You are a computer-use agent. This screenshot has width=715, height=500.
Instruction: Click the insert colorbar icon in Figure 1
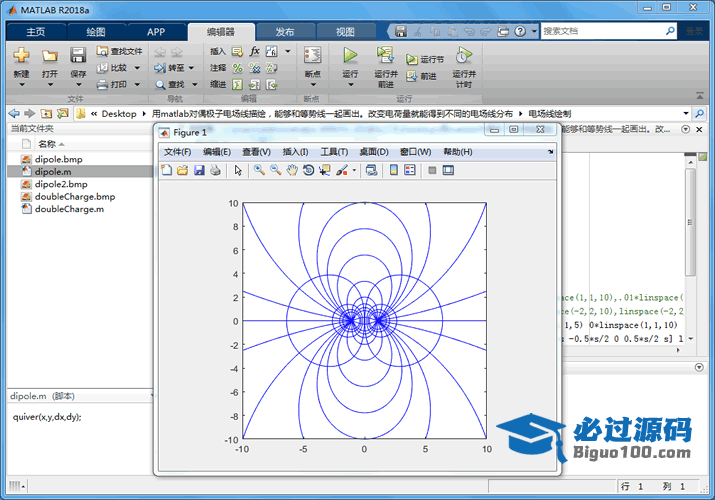pyautogui.click(x=394, y=170)
